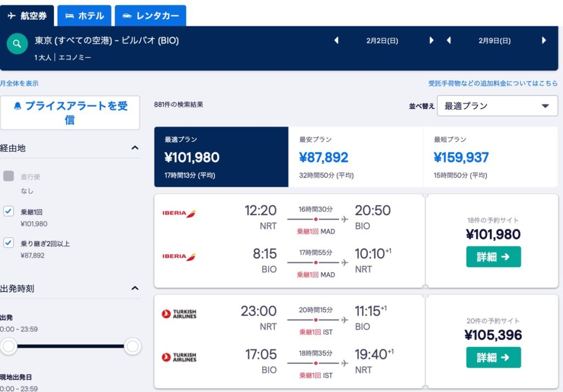Image resolution: width=563 pixels, height=392 pixels.
Task: Select the 最安プラン ¥87,892 option
Action: [x=356, y=157]
